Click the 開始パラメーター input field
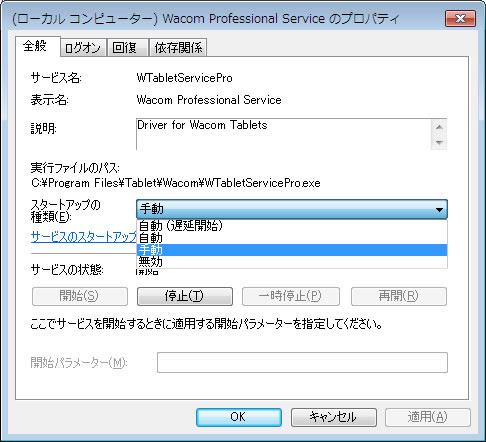The width and height of the screenshot is (486, 442). 302,363
